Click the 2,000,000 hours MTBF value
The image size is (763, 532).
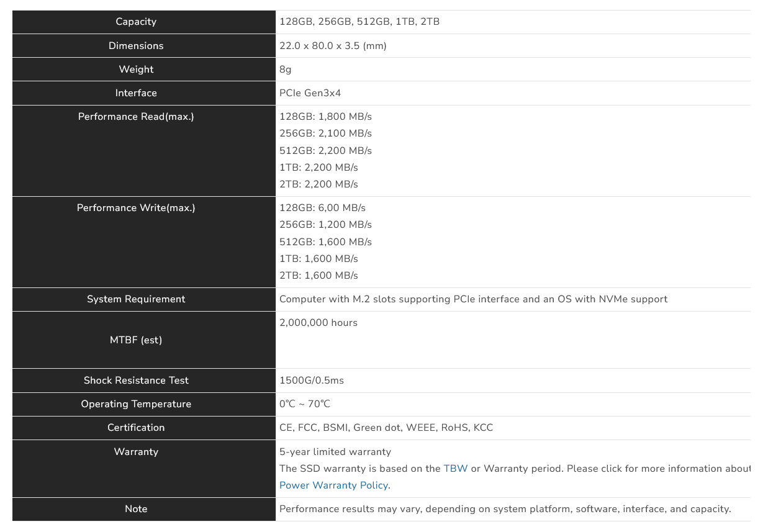click(318, 323)
